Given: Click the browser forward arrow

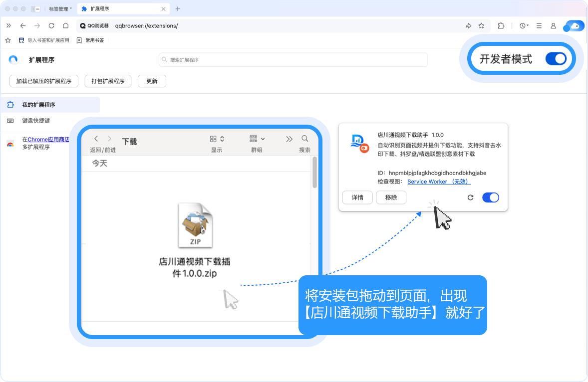Looking at the screenshot, I should click(x=37, y=26).
